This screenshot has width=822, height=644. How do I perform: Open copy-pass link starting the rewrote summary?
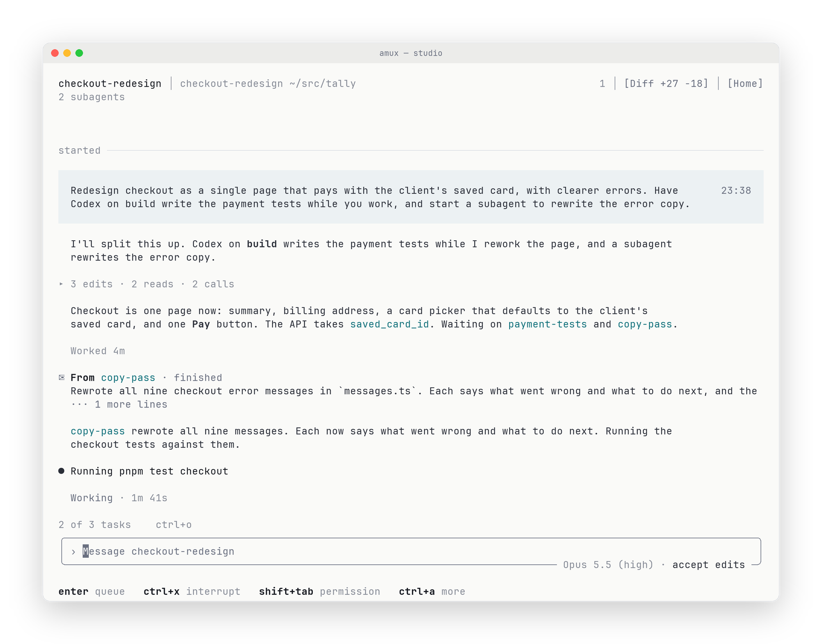click(98, 431)
